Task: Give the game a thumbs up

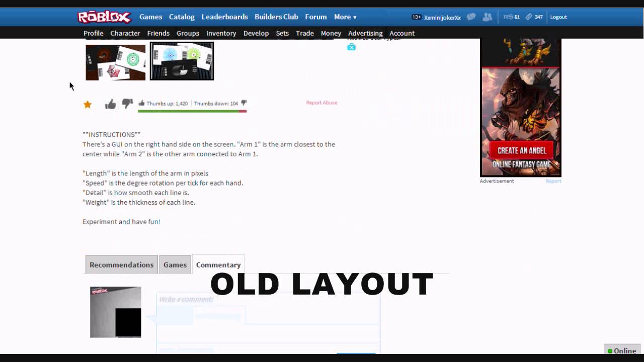Action: (110, 104)
